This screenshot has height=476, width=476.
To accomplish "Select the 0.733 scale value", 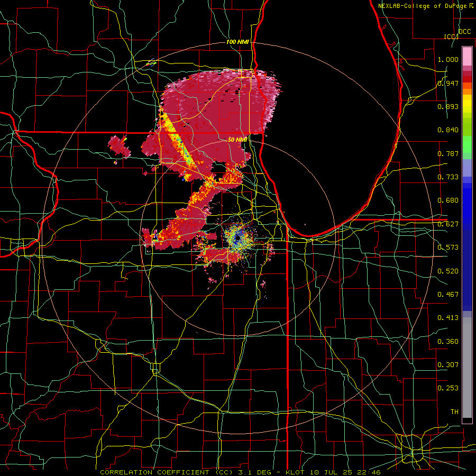I will 448,177.
